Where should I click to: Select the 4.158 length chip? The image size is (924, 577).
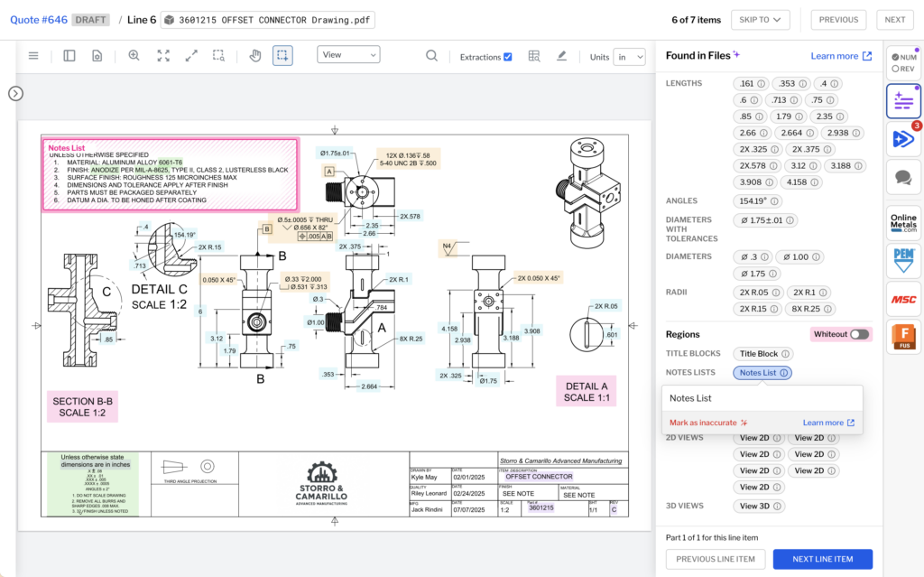coord(801,182)
